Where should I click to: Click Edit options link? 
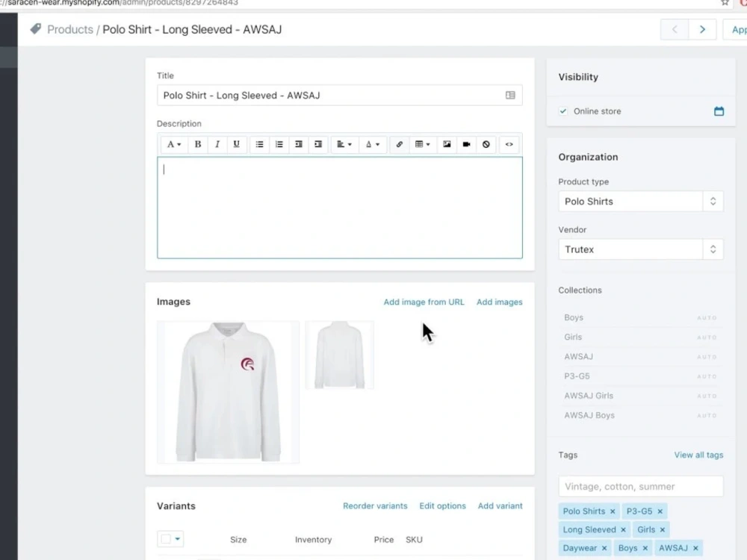coord(442,505)
